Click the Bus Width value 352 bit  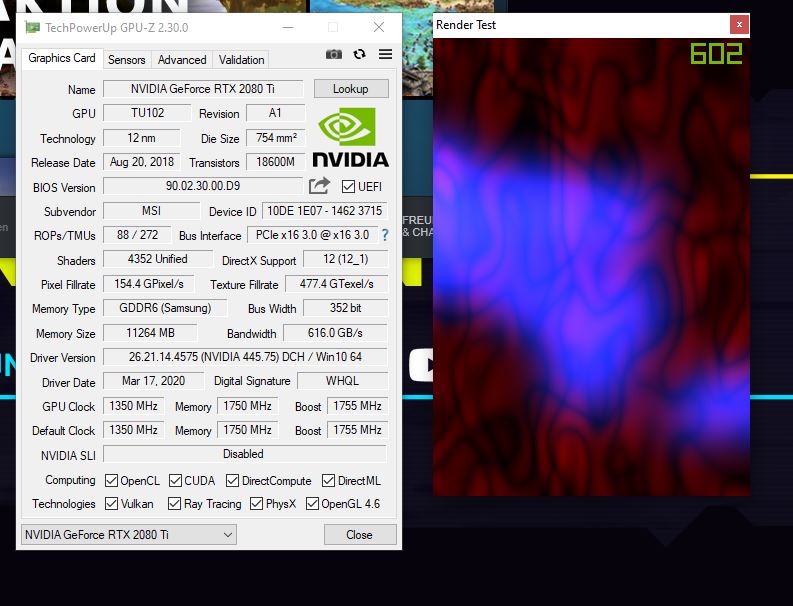point(345,308)
